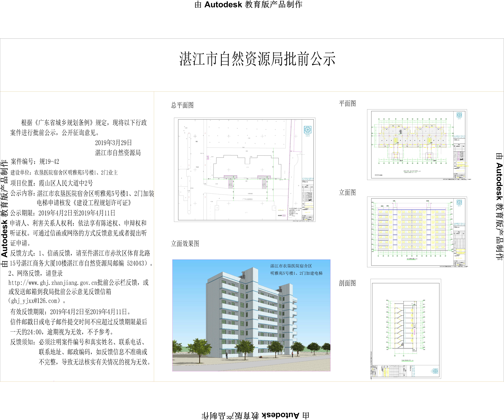Click the 立面效果图 section label

[185, 244]
